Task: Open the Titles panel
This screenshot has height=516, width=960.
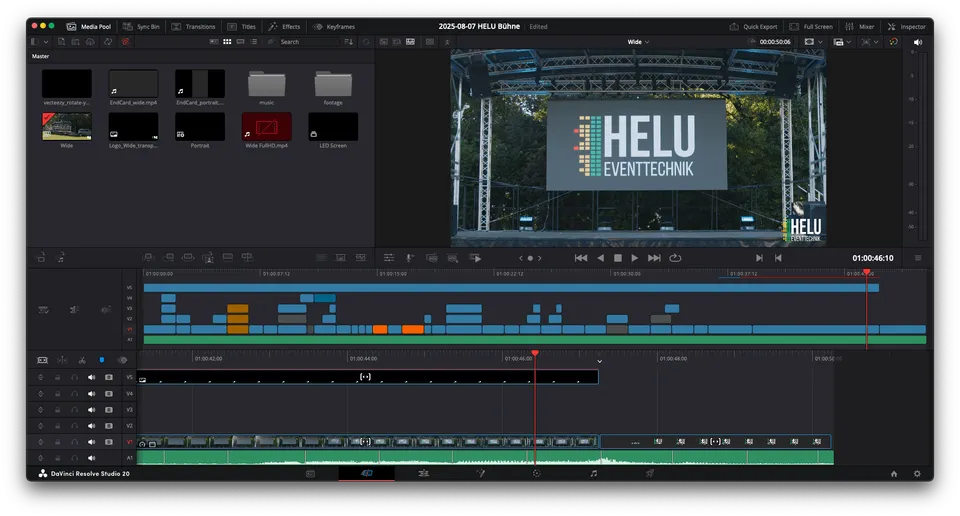Action: point(242,26)
